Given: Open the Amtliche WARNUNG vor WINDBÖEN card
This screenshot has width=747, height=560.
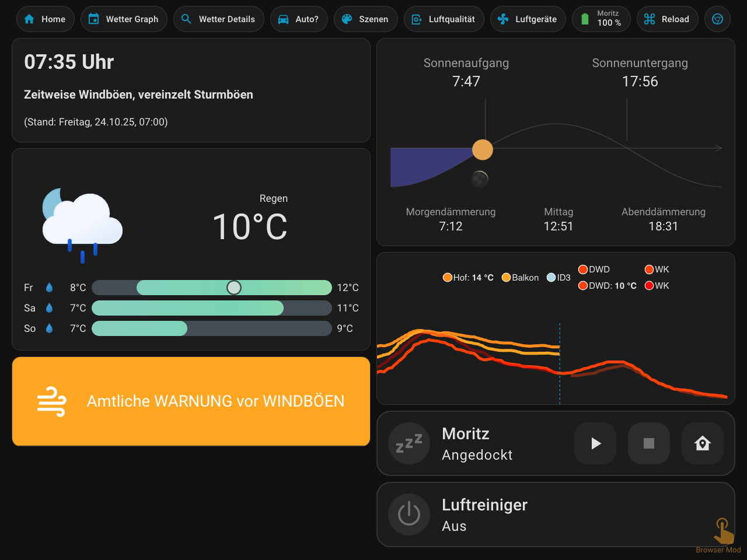Looking at the screenshot, I should [x=191, y=401].
